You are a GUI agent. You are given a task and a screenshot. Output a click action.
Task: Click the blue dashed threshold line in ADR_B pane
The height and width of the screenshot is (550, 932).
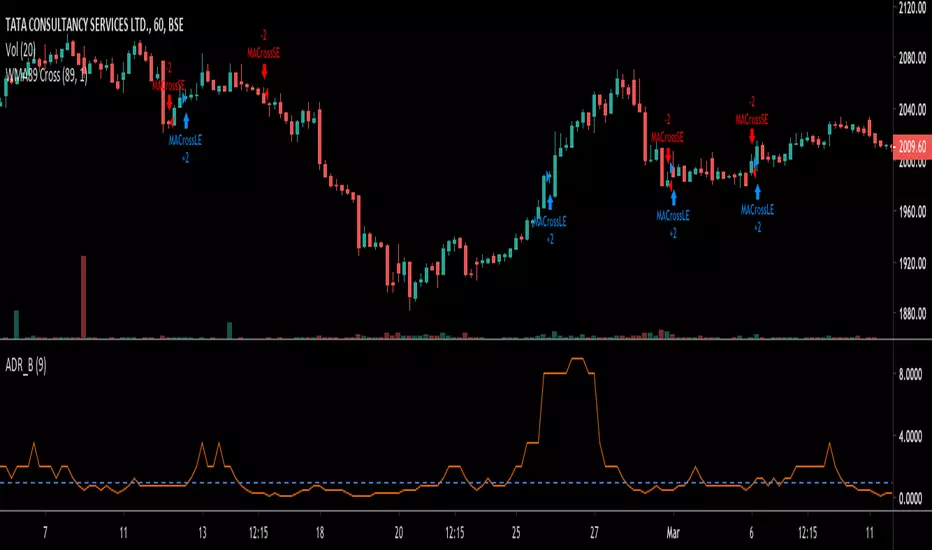click(446, 483)
